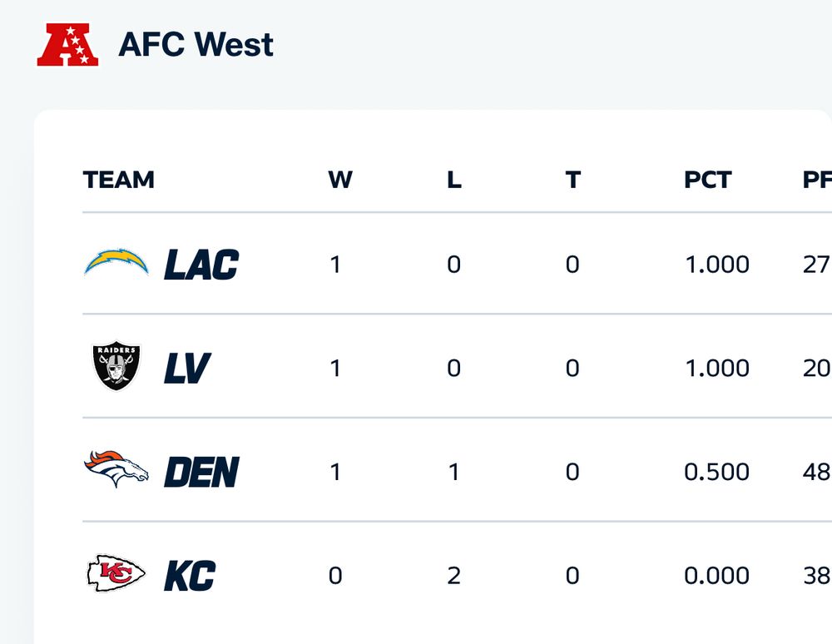832x644 pixels.
Task: Click DEN's 0.500 win percentage cell
Action: tap(716, 472)
